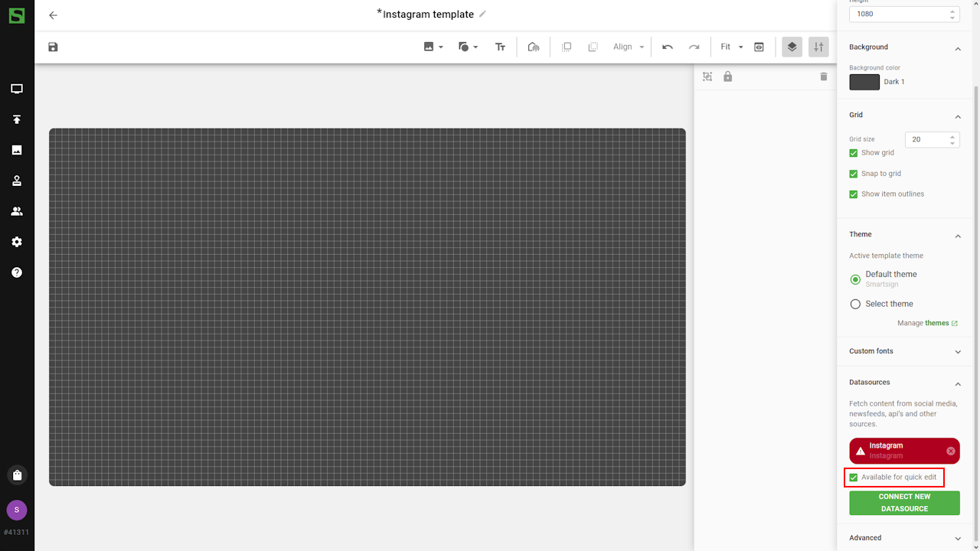Uncheck the Show grid checkbox
Screen dimensions: 980x551
[854, 153]
